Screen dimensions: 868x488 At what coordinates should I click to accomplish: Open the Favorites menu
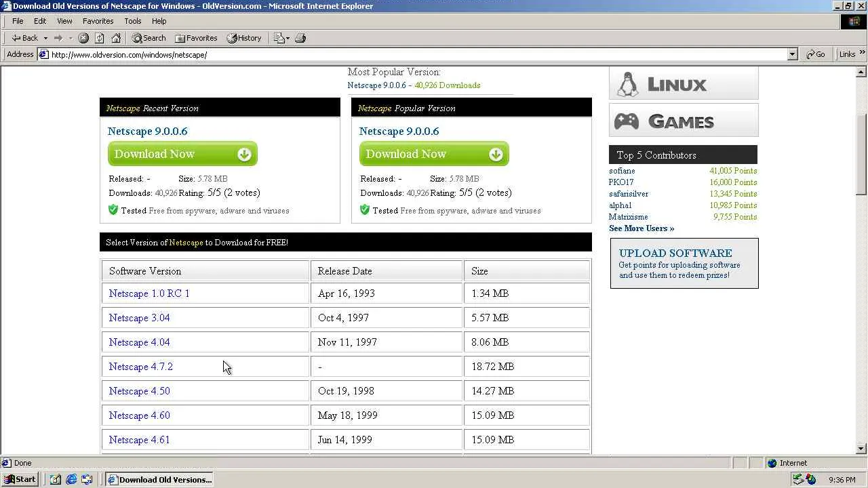pos(98,21)
